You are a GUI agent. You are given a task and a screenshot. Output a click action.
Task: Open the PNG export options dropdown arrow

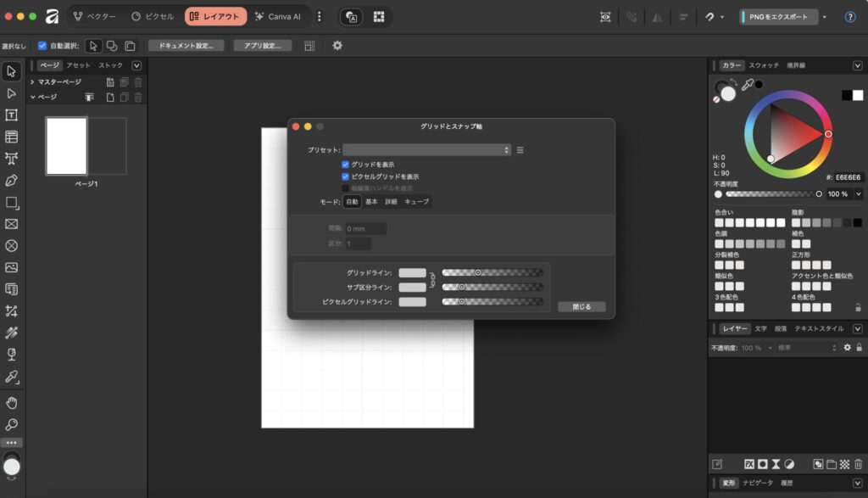(825, 17)
